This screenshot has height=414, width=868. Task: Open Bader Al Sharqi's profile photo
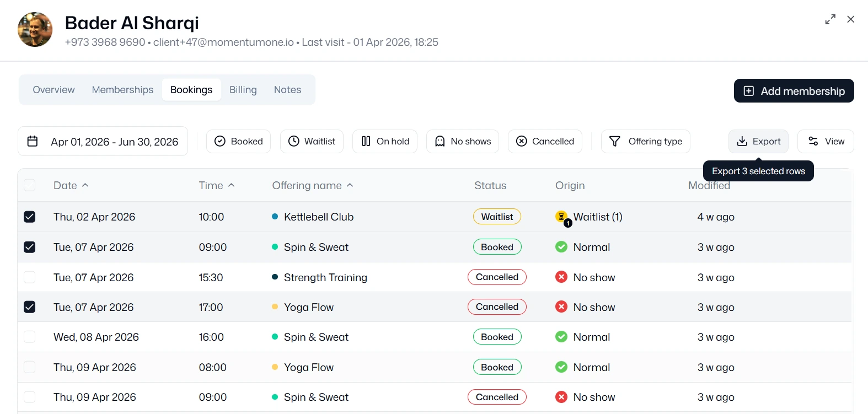35,30
